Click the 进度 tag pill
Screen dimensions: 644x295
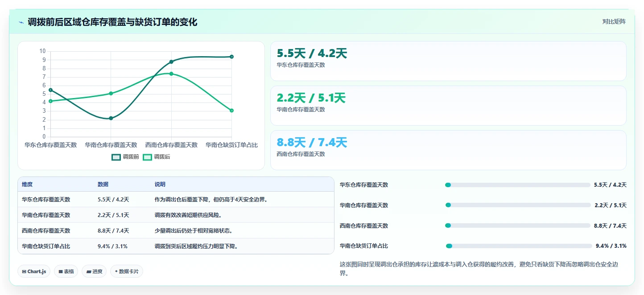click(x=94, y=271)
